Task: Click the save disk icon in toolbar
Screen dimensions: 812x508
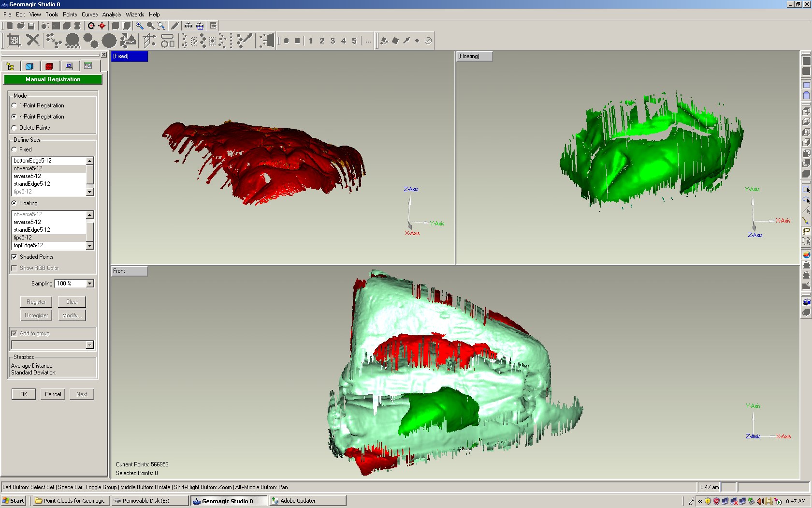Action: pos(31,26)
